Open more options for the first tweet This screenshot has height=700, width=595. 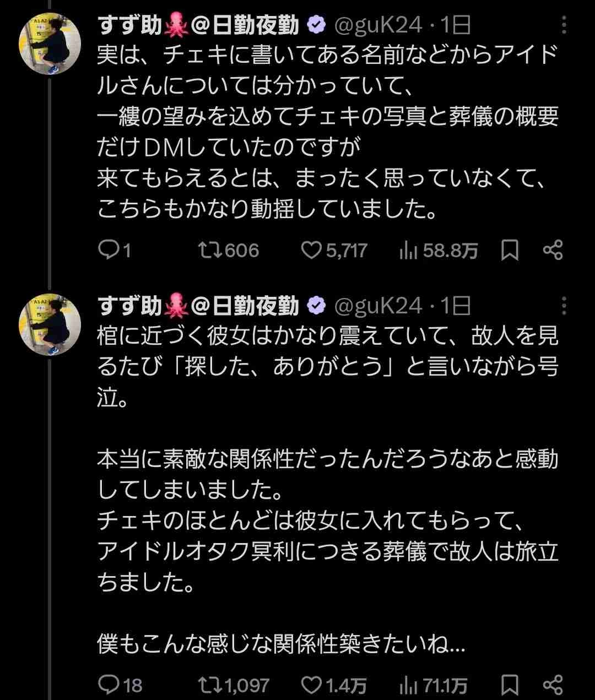[564, 25]
